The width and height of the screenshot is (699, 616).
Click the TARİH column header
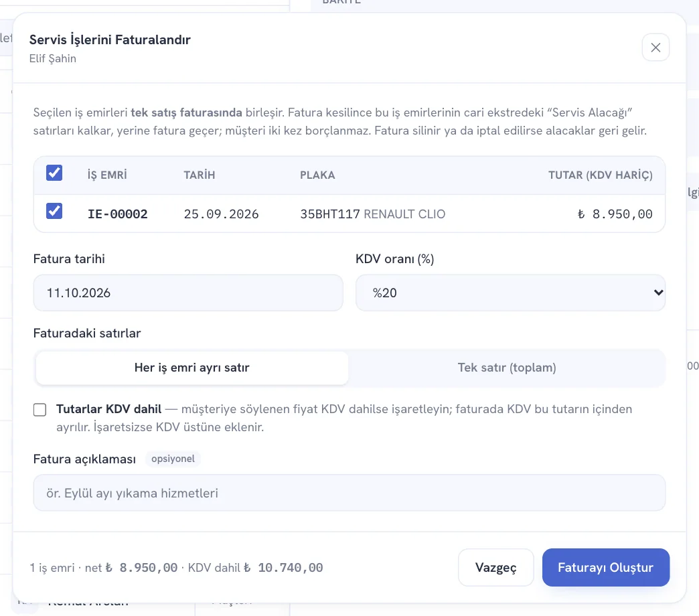tap(200, 175)
